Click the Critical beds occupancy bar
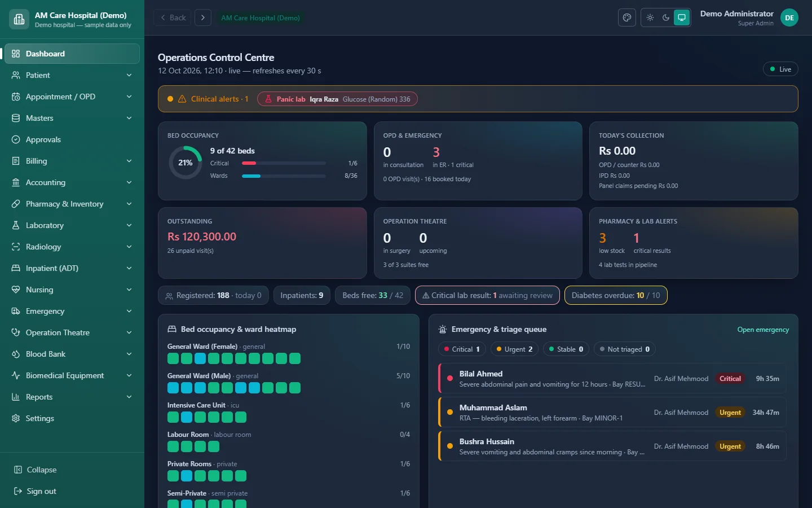Screen dimensions: 812x508 coord(284,163)
